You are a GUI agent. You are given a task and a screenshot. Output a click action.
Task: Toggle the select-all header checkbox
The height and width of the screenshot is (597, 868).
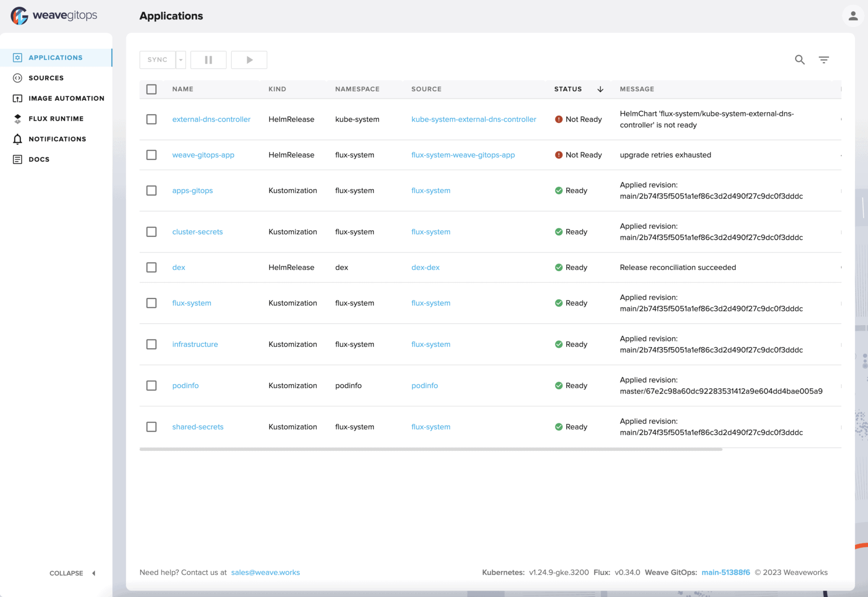pyautogui.click(x=151, y=89)
